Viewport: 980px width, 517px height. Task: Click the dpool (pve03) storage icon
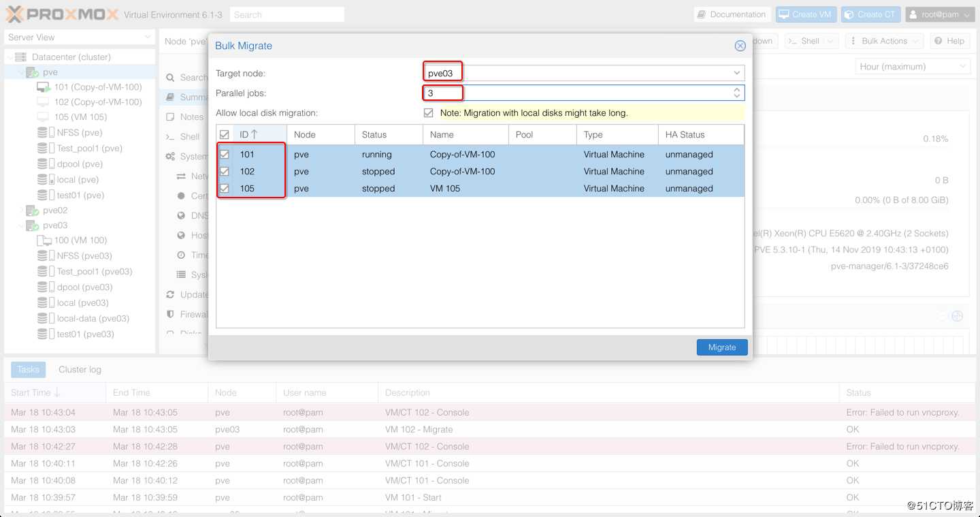coord(44,287)
